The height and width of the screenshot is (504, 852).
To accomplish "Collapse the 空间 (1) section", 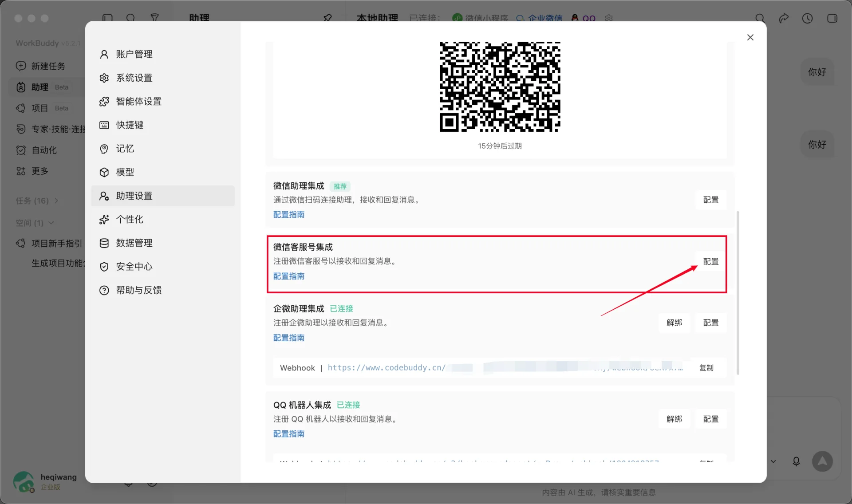I will [x=35, y=223].
